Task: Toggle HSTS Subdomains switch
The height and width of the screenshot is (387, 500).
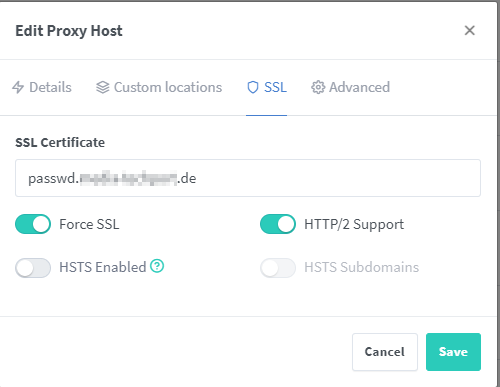Action: tap(278, 267)
